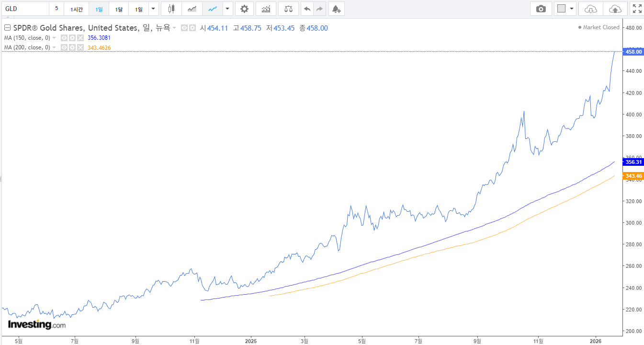This screenshot has height=345, width=644.
Task: Select the candlestick chart style icon
Action: click(x=171, y=9)
